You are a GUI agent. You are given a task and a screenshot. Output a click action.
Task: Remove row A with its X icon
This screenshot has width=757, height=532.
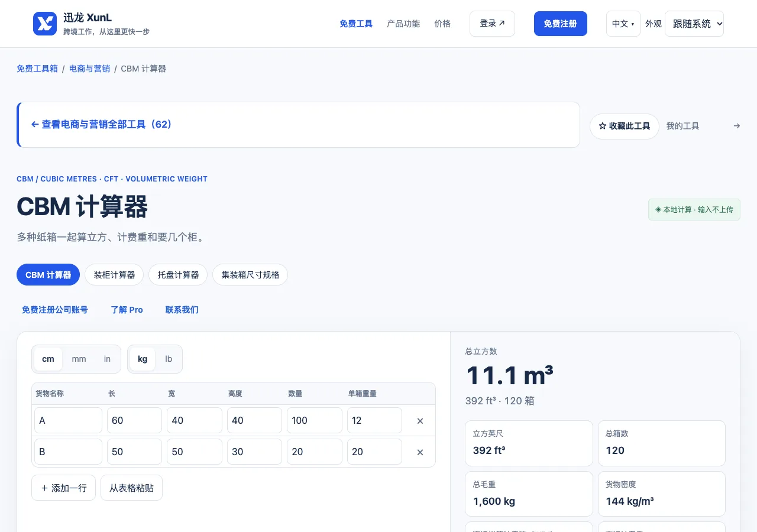click(420, 421)
